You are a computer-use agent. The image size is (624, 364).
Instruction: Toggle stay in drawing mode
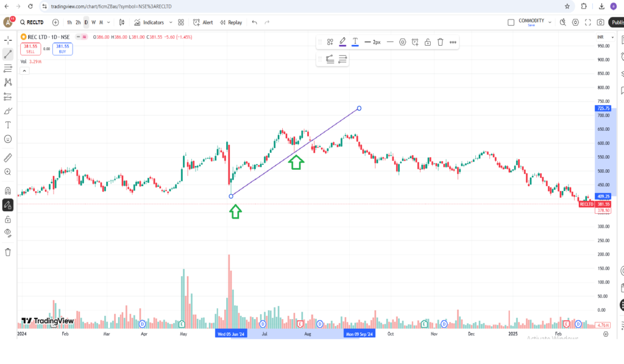pyautogui.click(x=8, y=205)
